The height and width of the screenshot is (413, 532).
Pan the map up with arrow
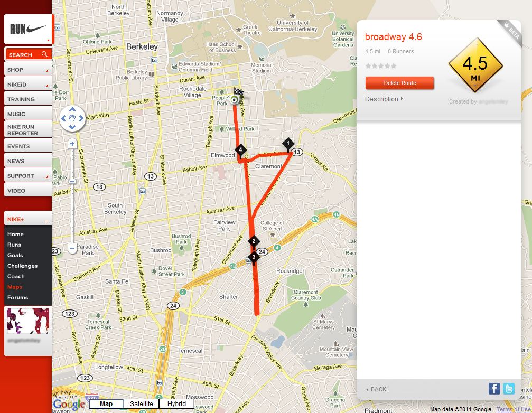(x=72, y=110)
